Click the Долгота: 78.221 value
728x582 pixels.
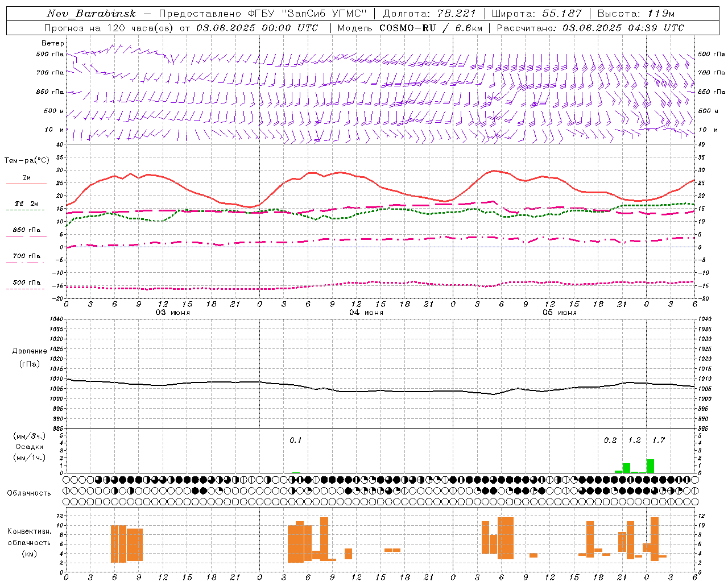click(x=429, y=14)
